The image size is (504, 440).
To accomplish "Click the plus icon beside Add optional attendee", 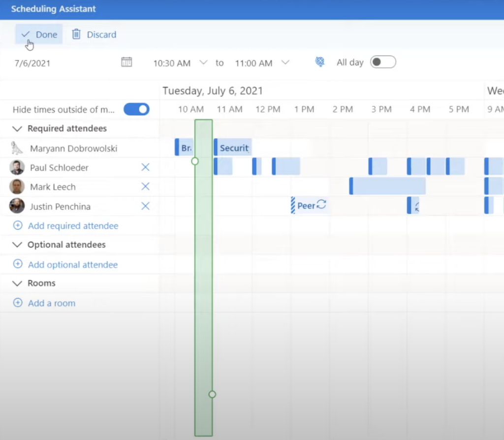I will pyautogui.click(x=18, y=264).
